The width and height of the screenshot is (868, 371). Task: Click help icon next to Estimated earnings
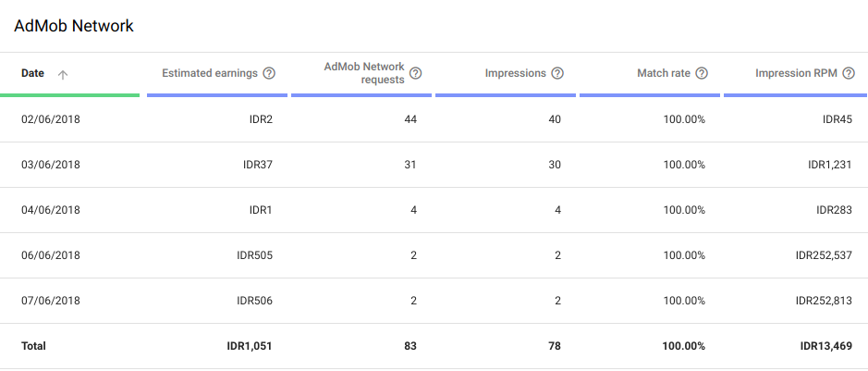pos(269,73)
